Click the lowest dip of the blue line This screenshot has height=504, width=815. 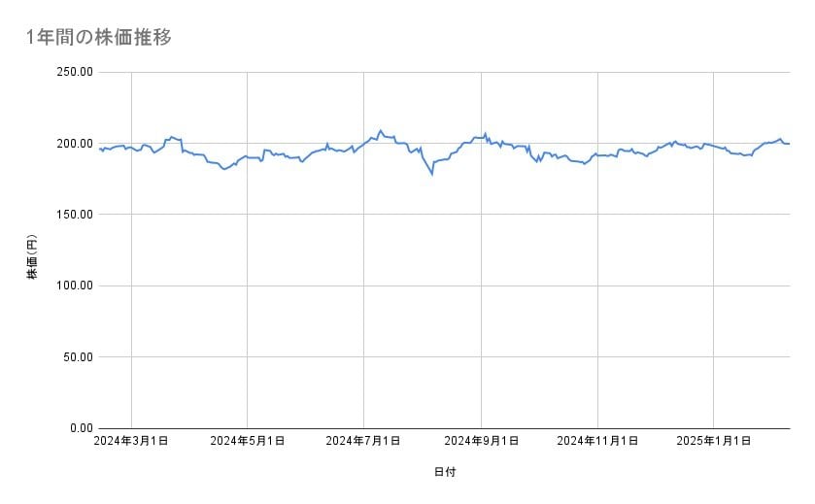coord(431,174)
